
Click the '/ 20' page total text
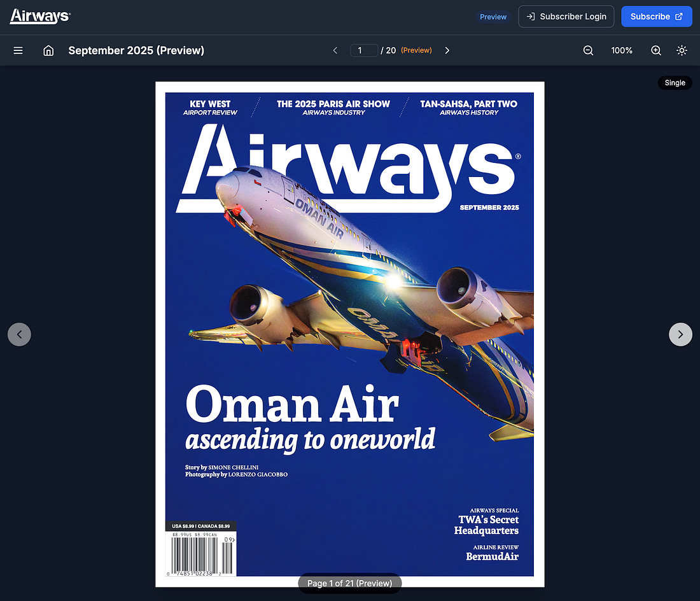[388, 50]
